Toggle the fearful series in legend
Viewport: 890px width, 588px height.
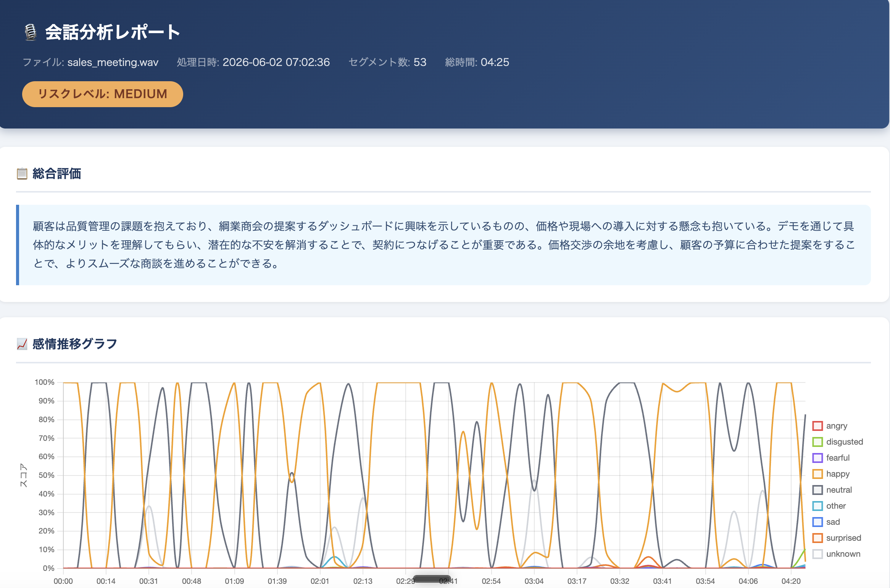point(831,458)
